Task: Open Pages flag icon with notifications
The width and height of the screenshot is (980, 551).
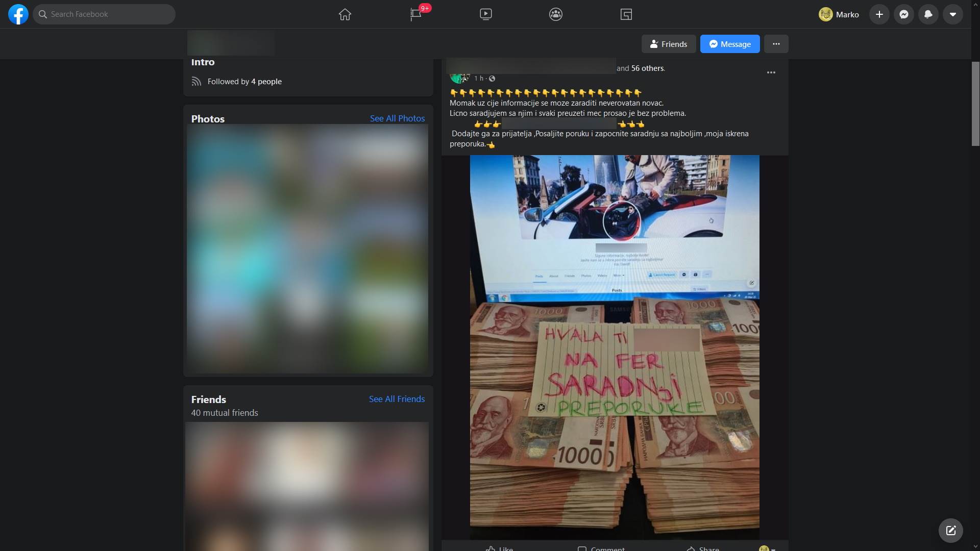Action: point(416,14)
